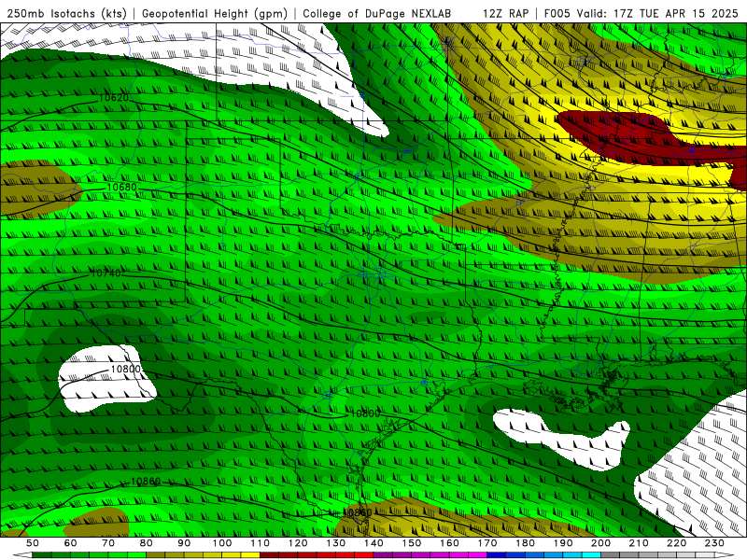
Task: Click the 120 tick label on the legend
Action: pyautogui.click(x=298, y=543)
